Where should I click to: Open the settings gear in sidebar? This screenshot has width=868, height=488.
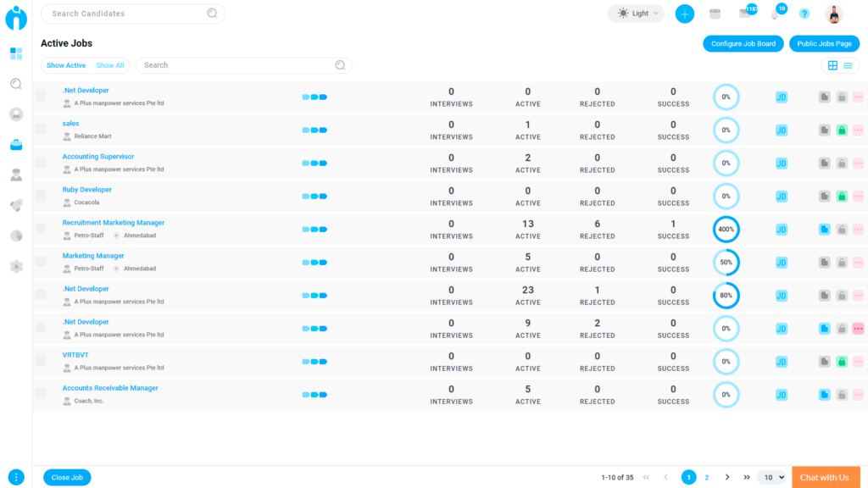[16, 267]
